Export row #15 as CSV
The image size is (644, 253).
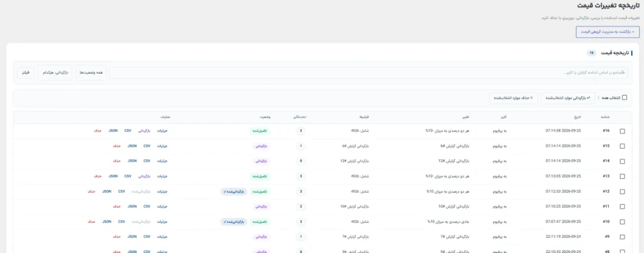point(147,146)
